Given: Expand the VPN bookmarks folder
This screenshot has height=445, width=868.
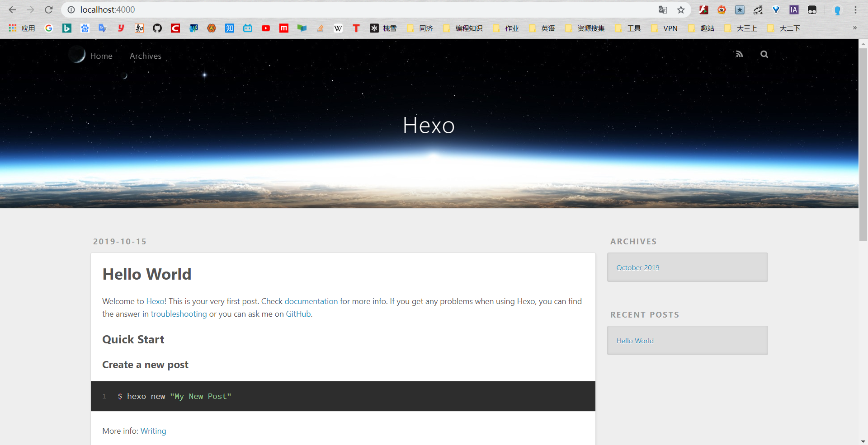Looking at the screenshot, I should [x=665, y=28].
